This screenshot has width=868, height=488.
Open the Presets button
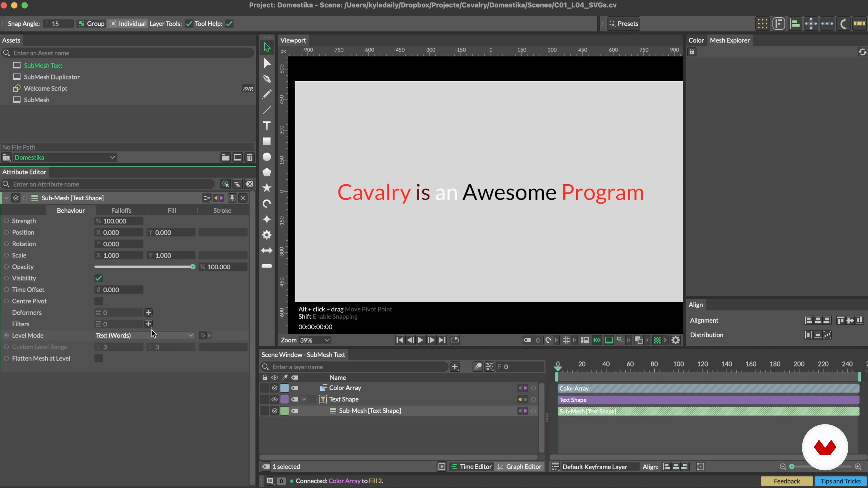624,23
